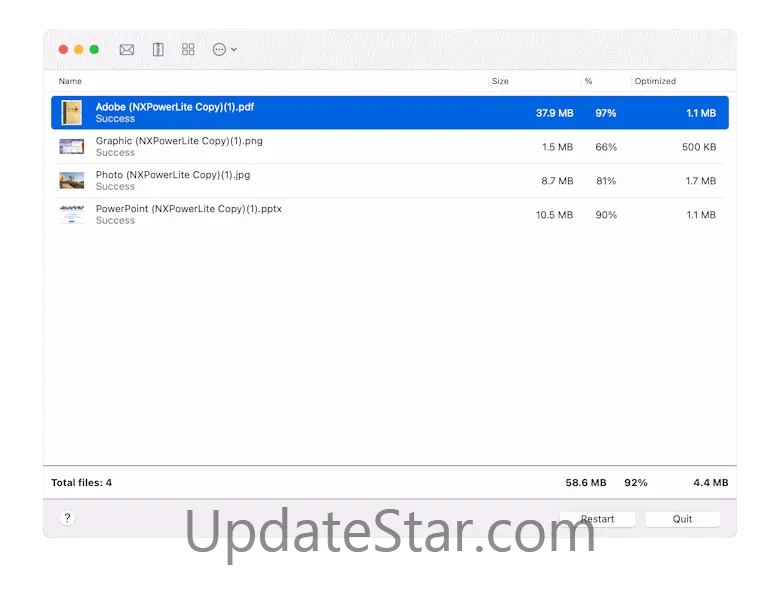Click the 92% total reduction value
This screenshot has width=780, height=595.
click(636, 483)
